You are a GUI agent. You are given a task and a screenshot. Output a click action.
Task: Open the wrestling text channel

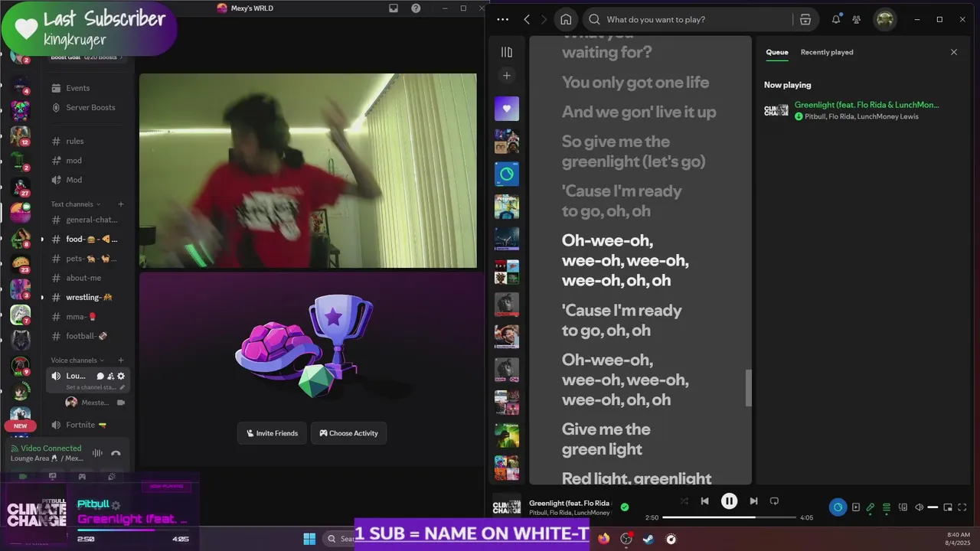coord(87,297)
